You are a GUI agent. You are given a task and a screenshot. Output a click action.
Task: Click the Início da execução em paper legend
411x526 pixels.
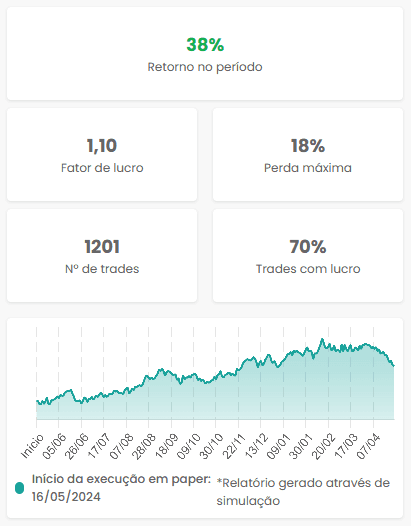(121, 488)
